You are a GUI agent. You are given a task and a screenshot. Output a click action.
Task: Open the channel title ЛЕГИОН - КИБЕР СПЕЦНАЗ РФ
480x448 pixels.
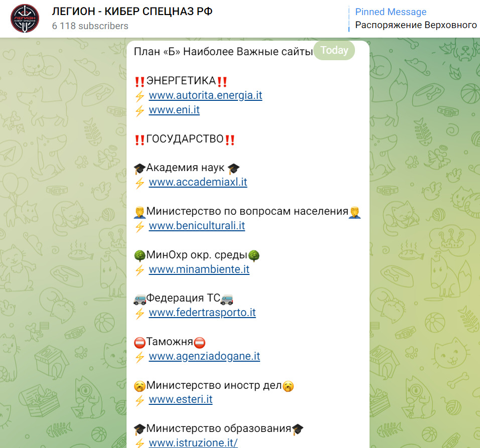[x=132, y=12]
